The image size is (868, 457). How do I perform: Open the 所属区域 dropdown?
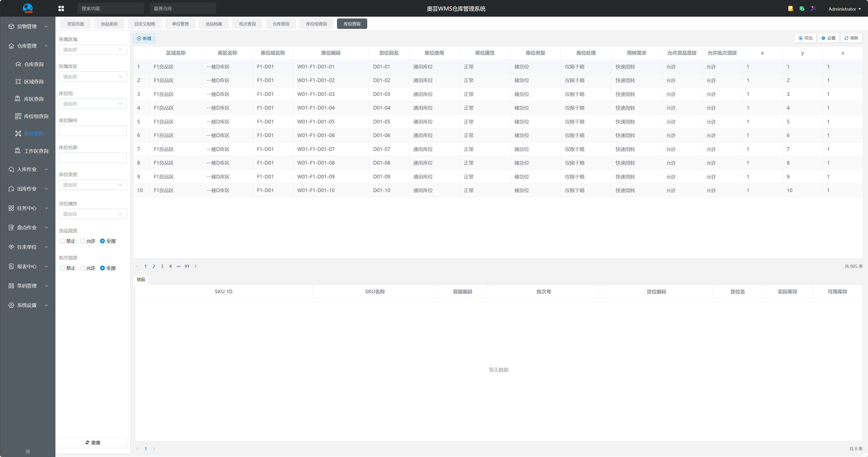(x=93, y=49)
